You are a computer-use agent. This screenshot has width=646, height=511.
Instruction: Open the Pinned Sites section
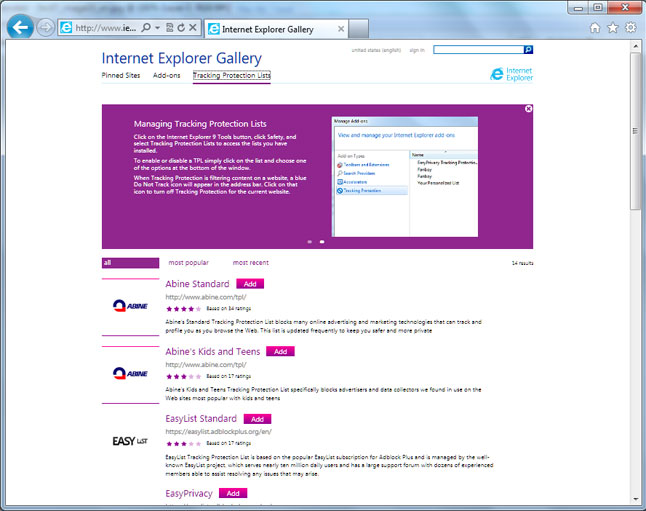(121, 75)
